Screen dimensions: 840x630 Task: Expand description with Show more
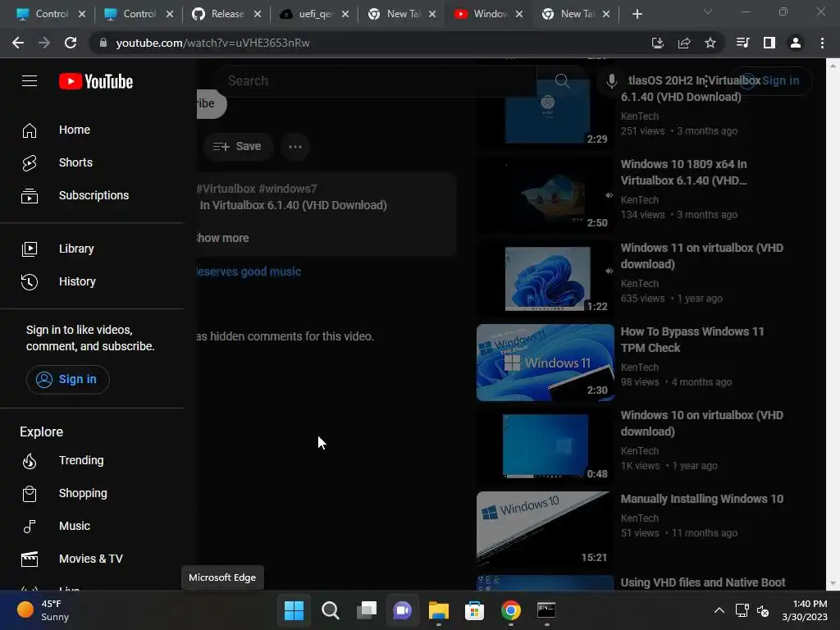coord(221,238)
